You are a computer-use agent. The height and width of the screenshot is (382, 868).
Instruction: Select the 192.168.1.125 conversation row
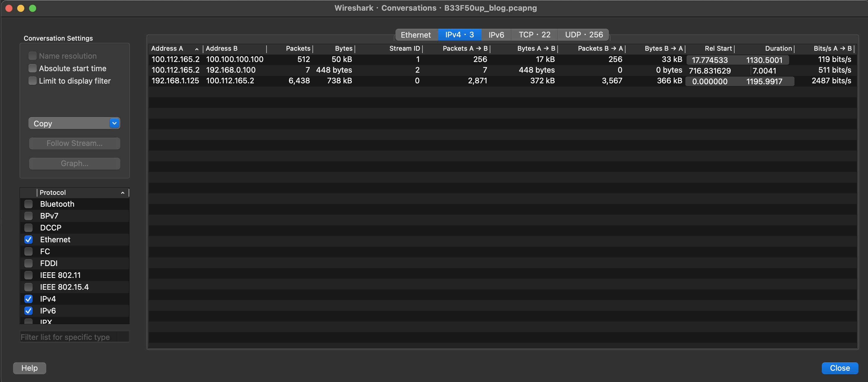pos(175,81)
